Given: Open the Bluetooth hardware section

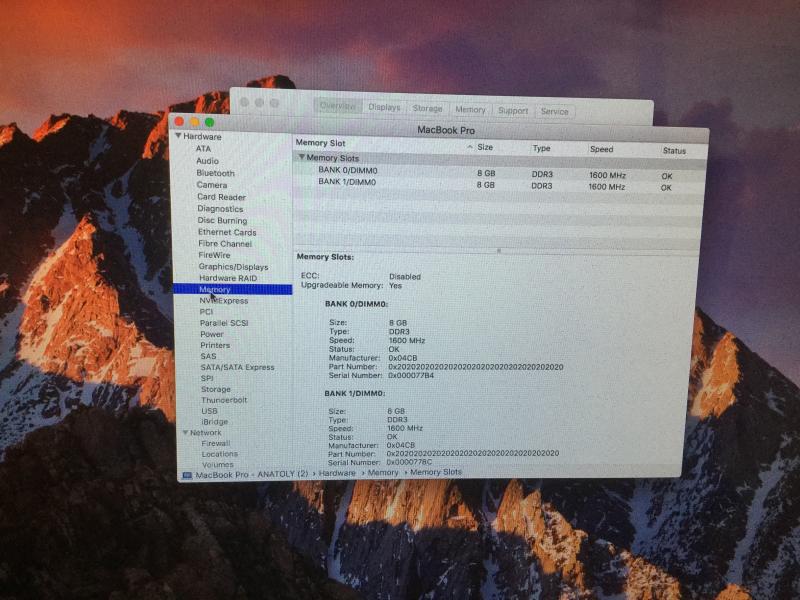Looking at the screenshot, I should tap(215, 173).
